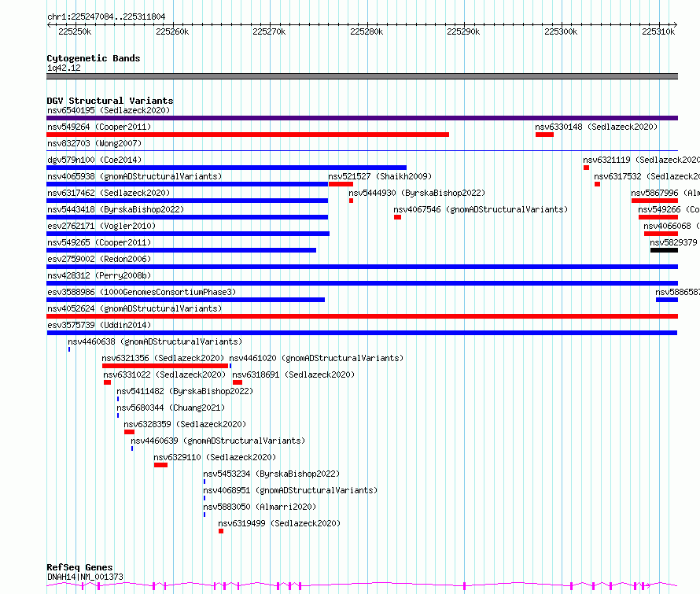Viewport: 700px width, 594px height.
Task: Click the 225260k ruler label
Action: pos(172,31)
